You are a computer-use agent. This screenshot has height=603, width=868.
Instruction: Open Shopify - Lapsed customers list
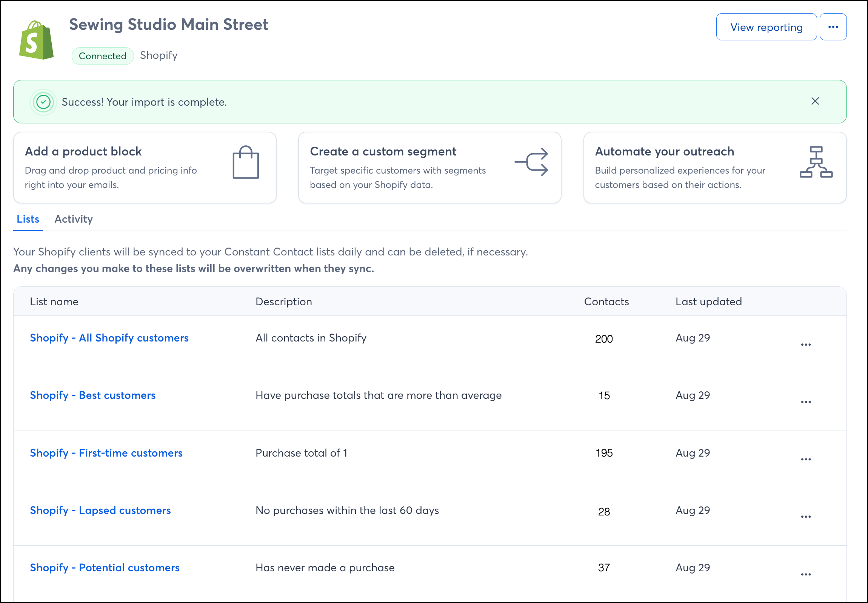point(100,510)
